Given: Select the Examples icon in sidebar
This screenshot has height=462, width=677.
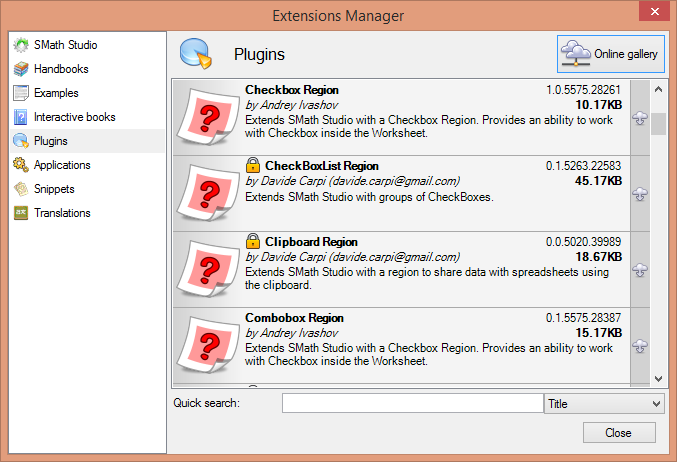Looking at the screenshot, I should pos(21,93).
